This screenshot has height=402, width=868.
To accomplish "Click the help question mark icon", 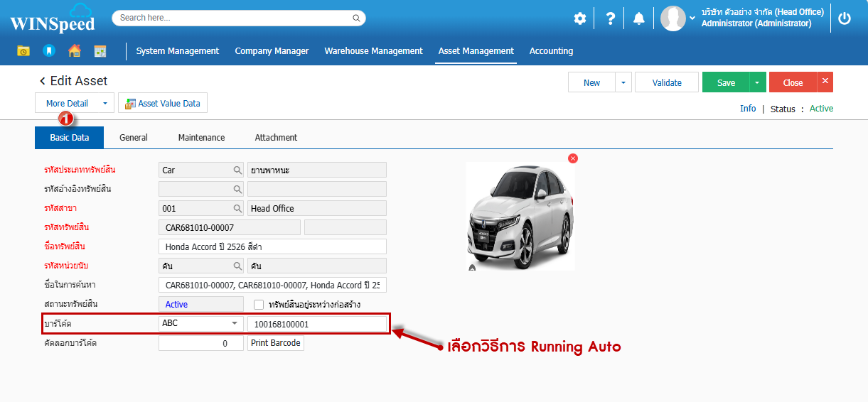I will click(610, 18).
